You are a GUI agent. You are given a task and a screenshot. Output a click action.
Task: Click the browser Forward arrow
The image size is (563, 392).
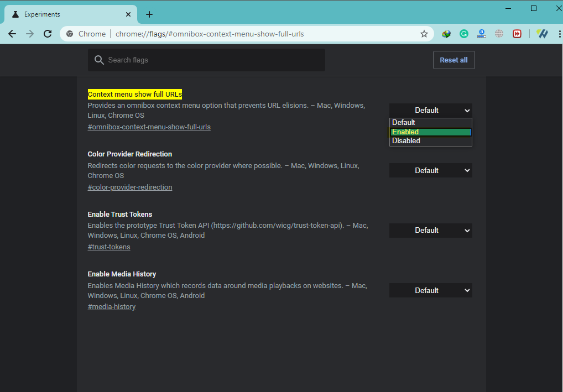pyautogui.click(x=30, y=34)
